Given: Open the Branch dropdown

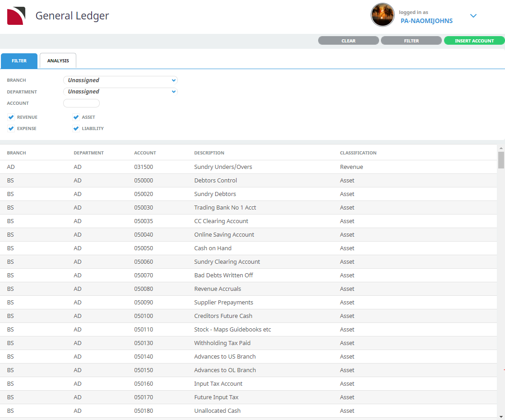Looking at the screenshot, I should coord(120,80).
